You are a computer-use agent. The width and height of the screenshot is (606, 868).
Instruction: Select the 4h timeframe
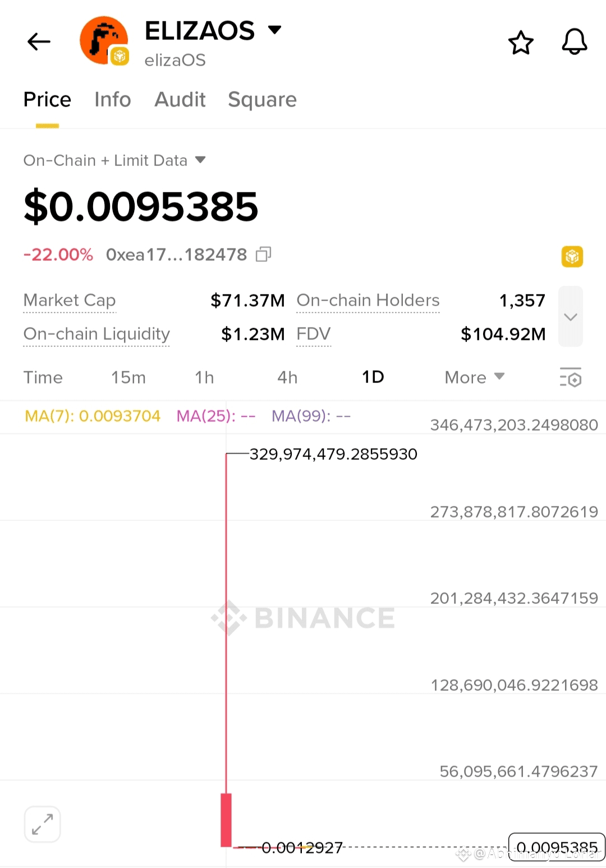click(x=287, y=377)
